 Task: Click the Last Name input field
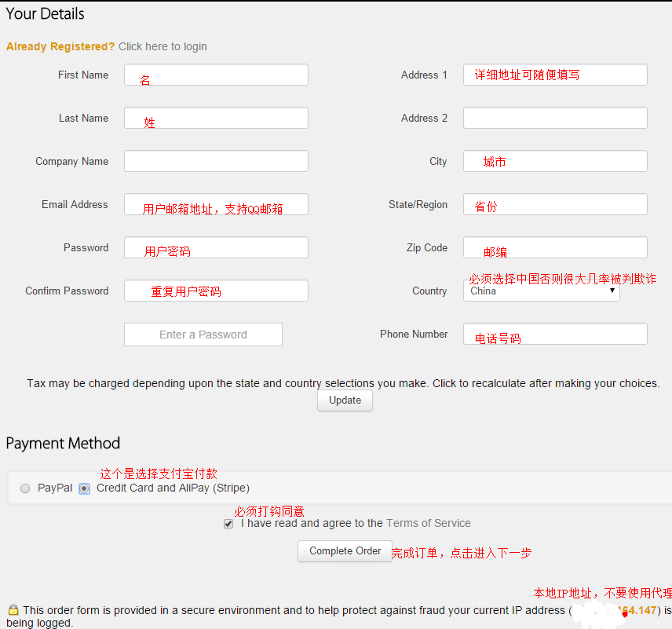(216, 118)
